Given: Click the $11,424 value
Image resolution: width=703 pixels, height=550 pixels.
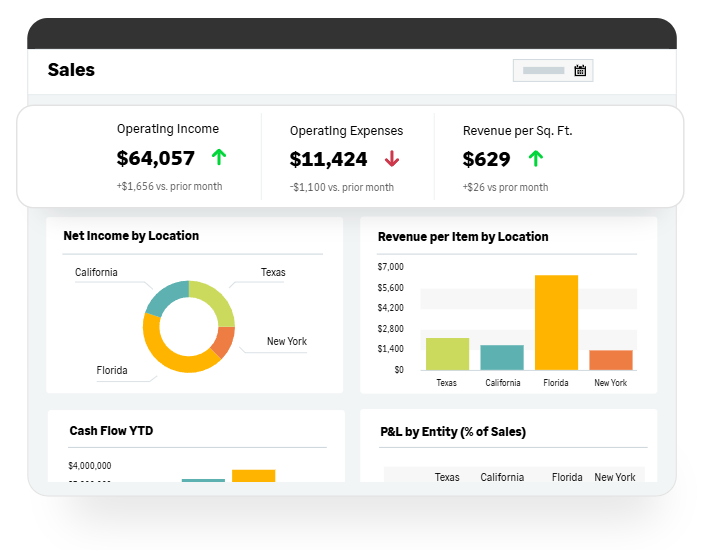Looking at the screenshot, I should coord(328,159).
